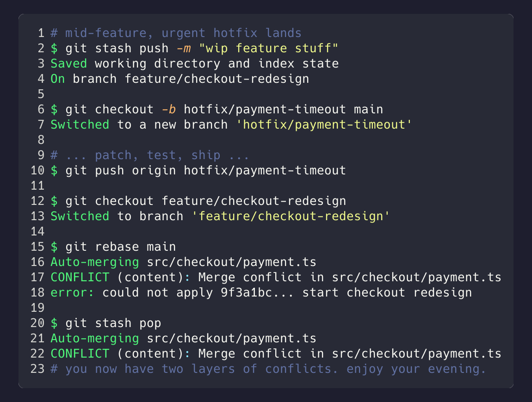Click line number 1
The height and width of the screenshot is (402, 532).
click(41, 33)
